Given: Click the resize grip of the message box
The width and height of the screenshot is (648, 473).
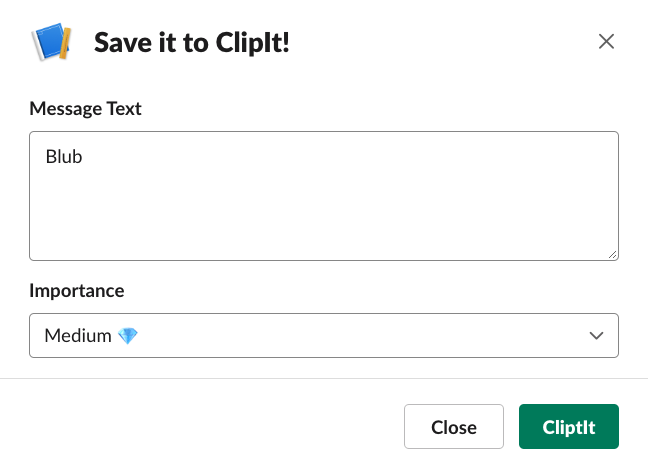Looking at the screenshot, I should [612, 255].
